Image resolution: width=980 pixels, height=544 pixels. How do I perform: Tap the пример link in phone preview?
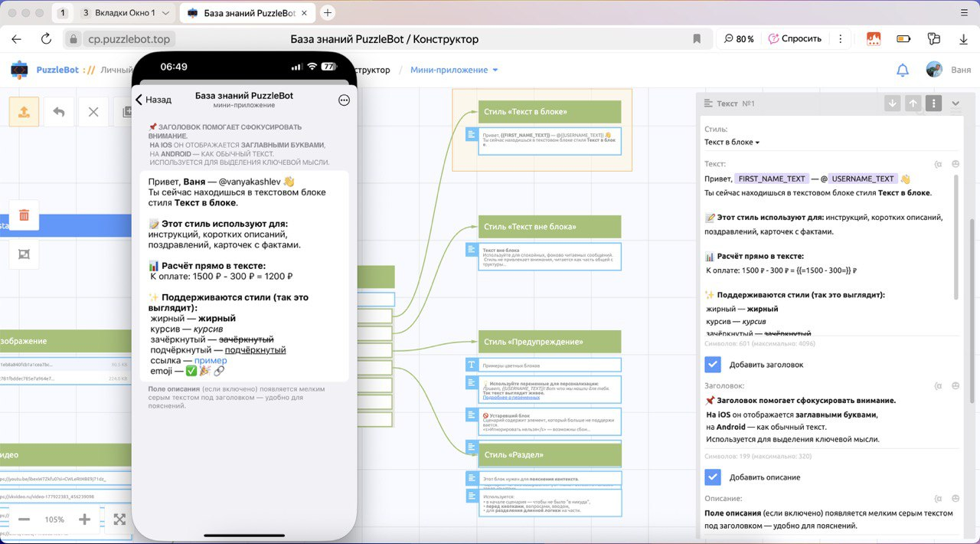click(x=211, y=360)
